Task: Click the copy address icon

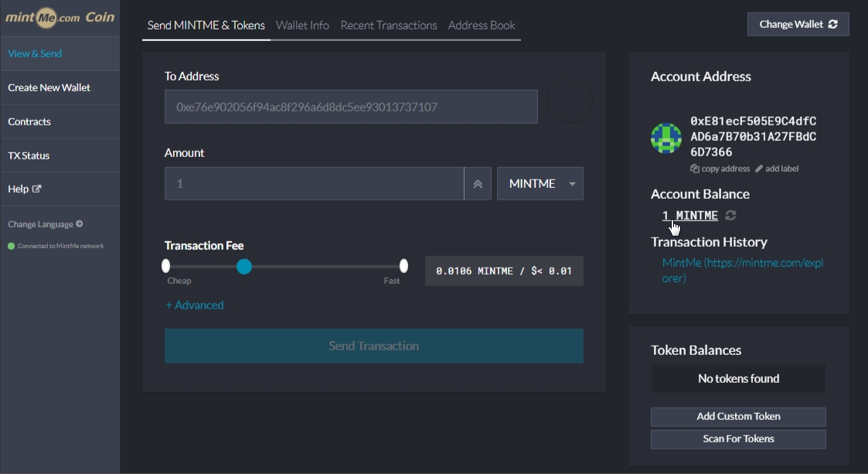Action: pyautogui.click(x=694, y=169)
